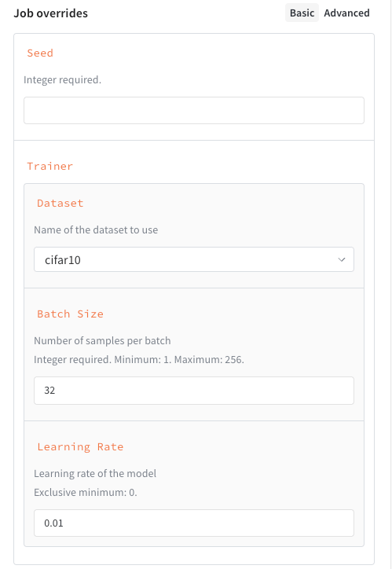Click the selected cifar10 value text
The width and height of the screenshot is (392, 569).
pos(63,260)
